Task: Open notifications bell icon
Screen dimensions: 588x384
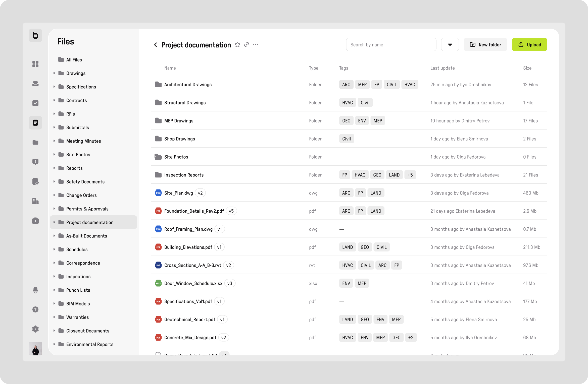Action: click(x=35, y=290)
